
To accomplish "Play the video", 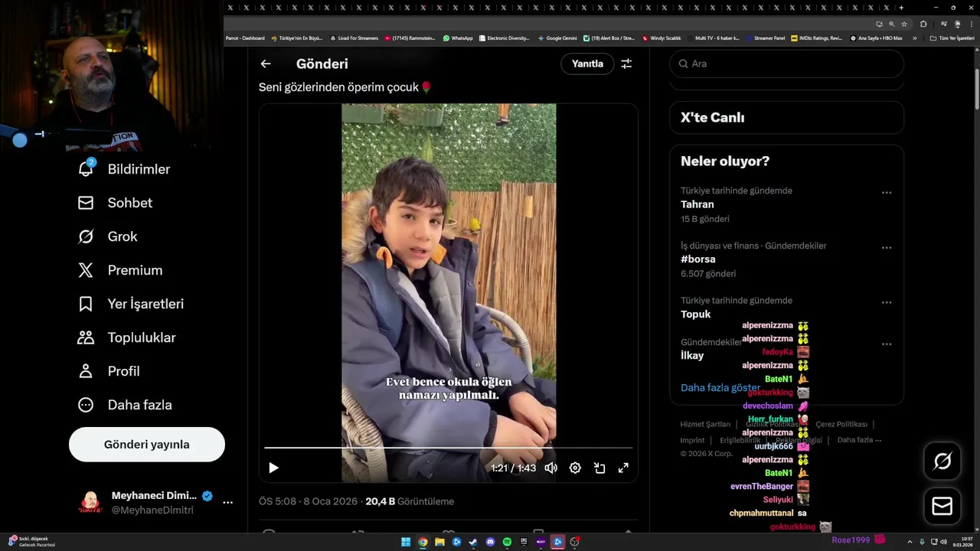I will point(273,468).
